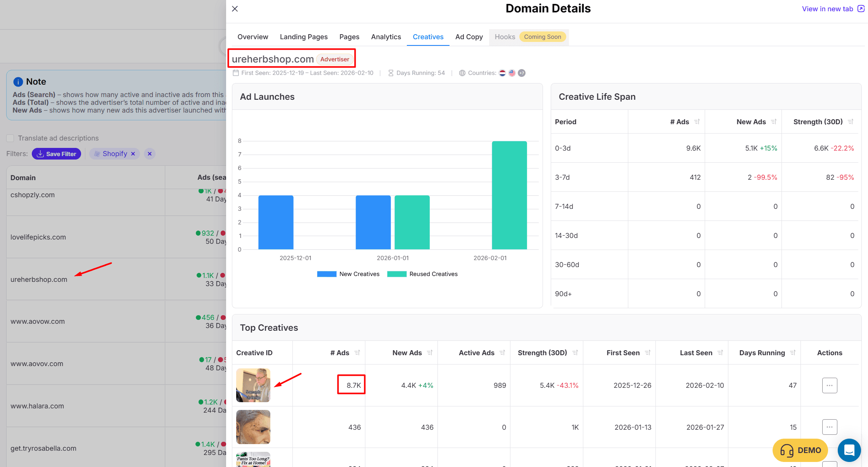Click the +7 more countries badge
The width and height of the screenshot is (868, 467).
(522, 73)
